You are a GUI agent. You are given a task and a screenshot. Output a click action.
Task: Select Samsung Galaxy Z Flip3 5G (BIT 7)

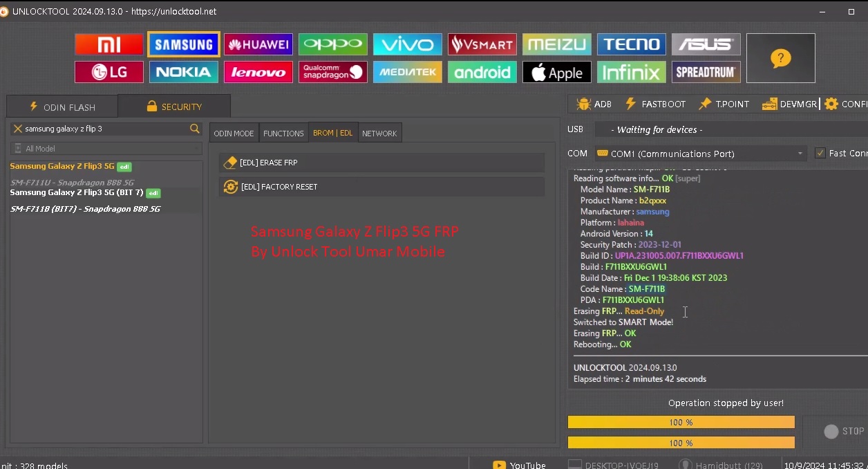85,192
